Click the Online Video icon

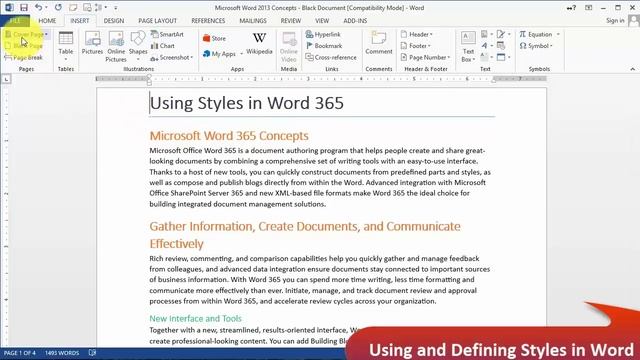tap(289, 47)
